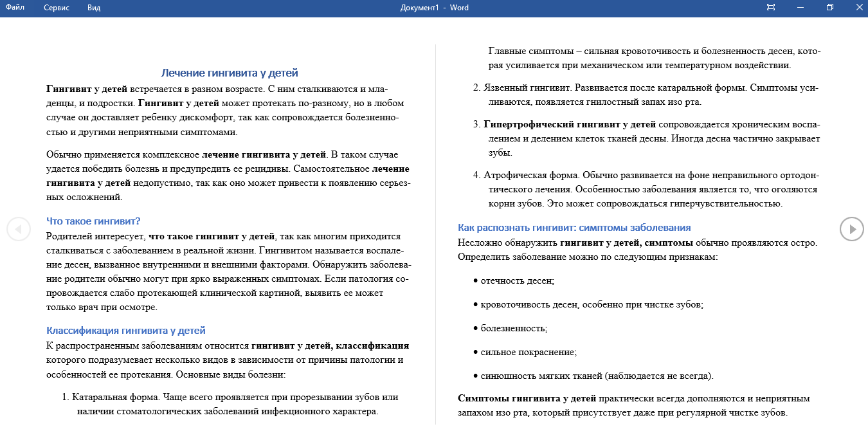
Task: Go to next page with right arrow
Action: tap(852, 229)
